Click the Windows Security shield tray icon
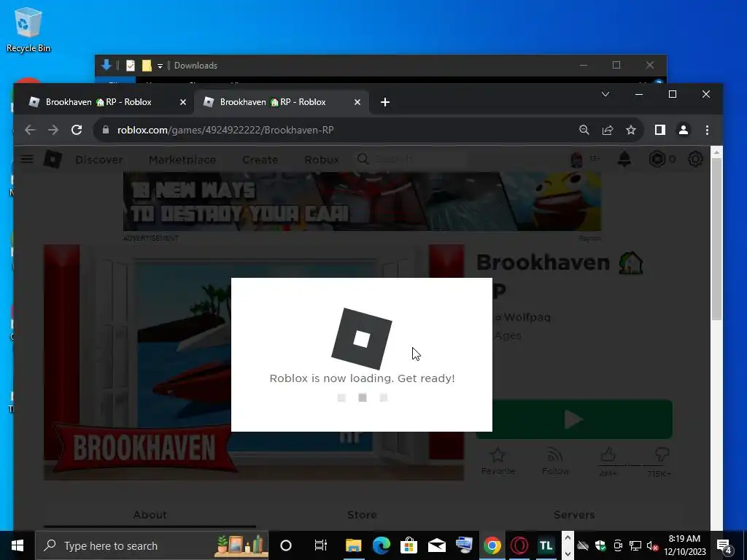The height and width of the screenshot is (560, 747). [x=600, y=545]
